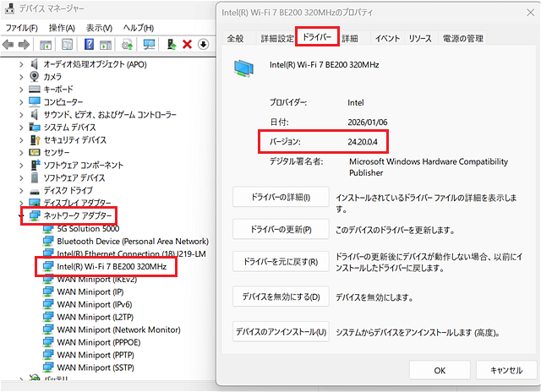Click the green arrow update driver icon

[x=172, y=45]
